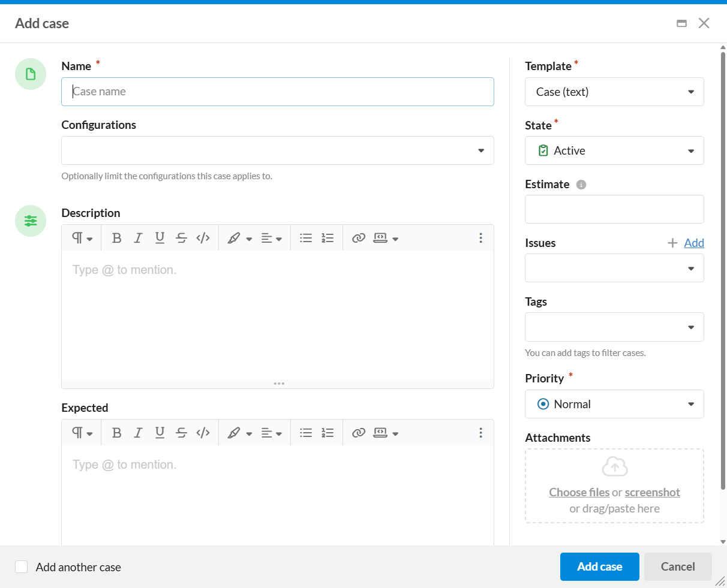Image resolution: width=727 pixels, height=588 pixels.
Task: Click the Case name input field
Action: tap(278, 92)
